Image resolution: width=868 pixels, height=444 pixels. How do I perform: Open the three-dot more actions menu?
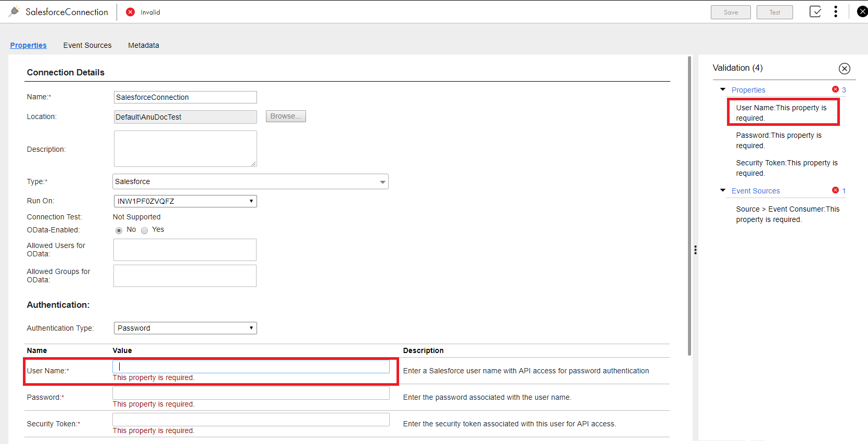(x=836, y=11)
